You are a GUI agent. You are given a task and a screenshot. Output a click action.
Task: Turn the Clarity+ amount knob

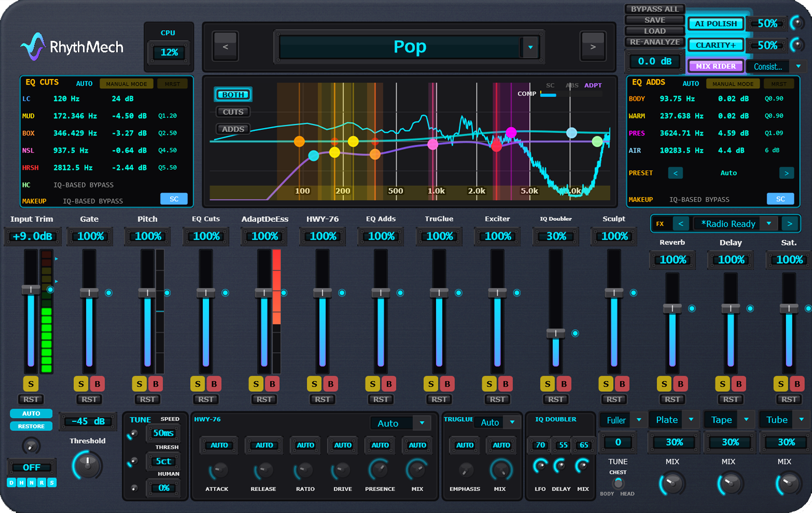pyautogui.click(x=797, y=45)
